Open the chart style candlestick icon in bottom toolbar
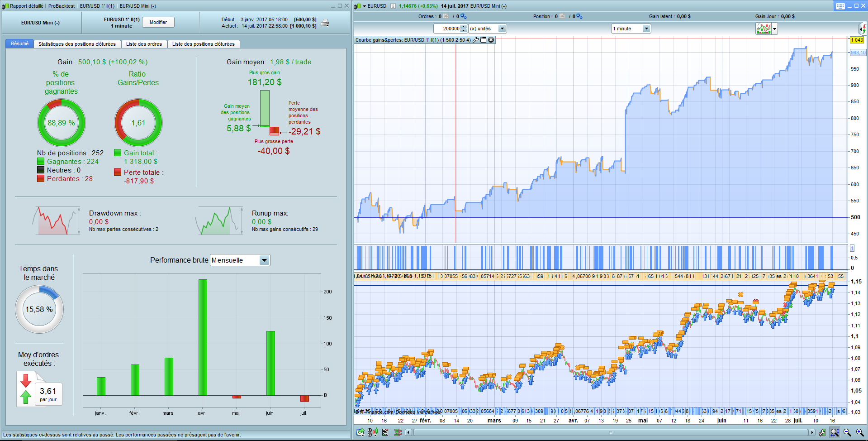The image size is (868, 441). tap(372, 432)
